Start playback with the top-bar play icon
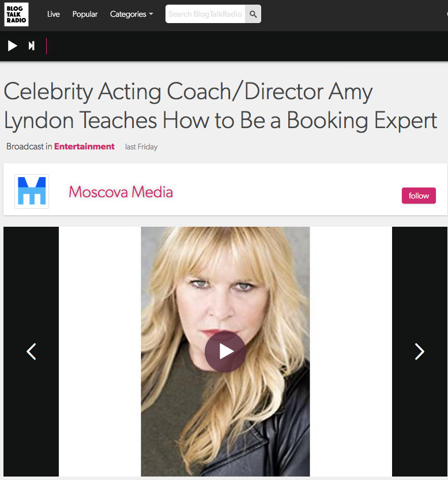Image resolution: width=448 pixels, height=480 pixels. (12, 46)
